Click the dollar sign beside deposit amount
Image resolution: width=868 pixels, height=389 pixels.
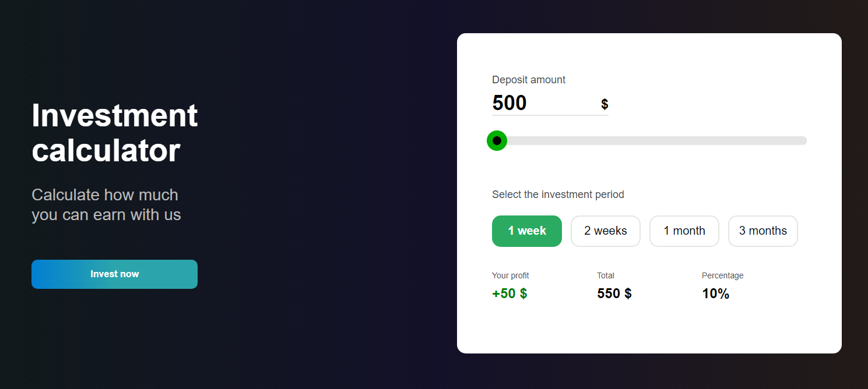(605, 104)
